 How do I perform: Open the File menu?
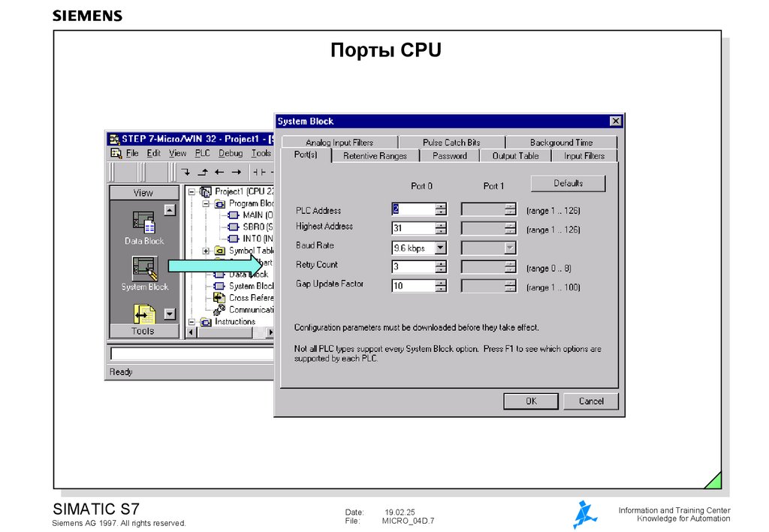(132, 153)
